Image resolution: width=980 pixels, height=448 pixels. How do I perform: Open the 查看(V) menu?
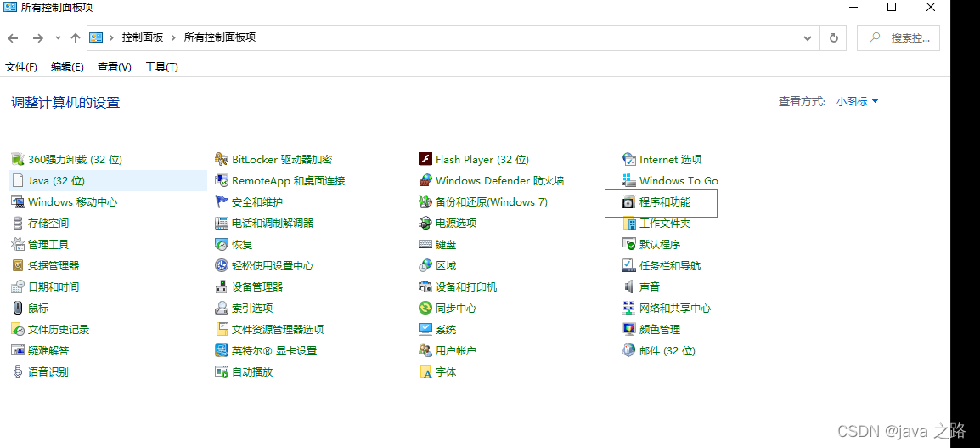click(x=115, y=67)
